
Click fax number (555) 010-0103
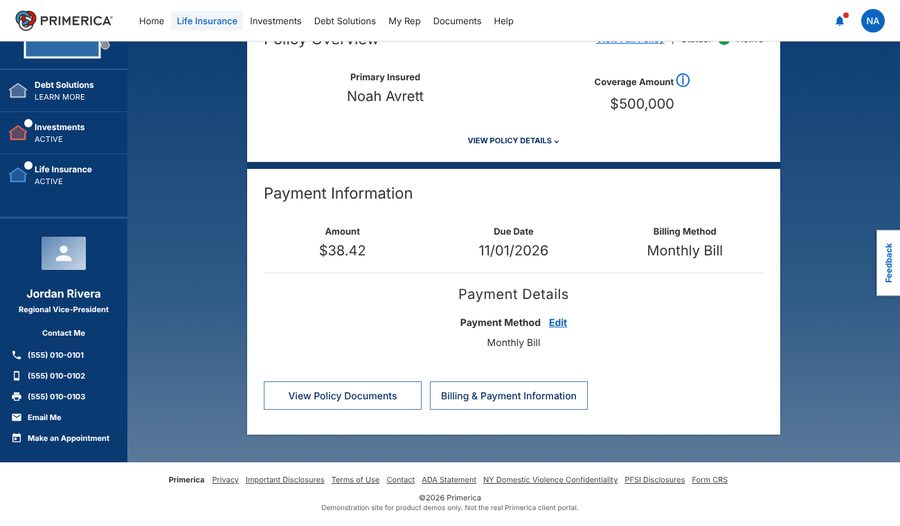coord(56,396)
